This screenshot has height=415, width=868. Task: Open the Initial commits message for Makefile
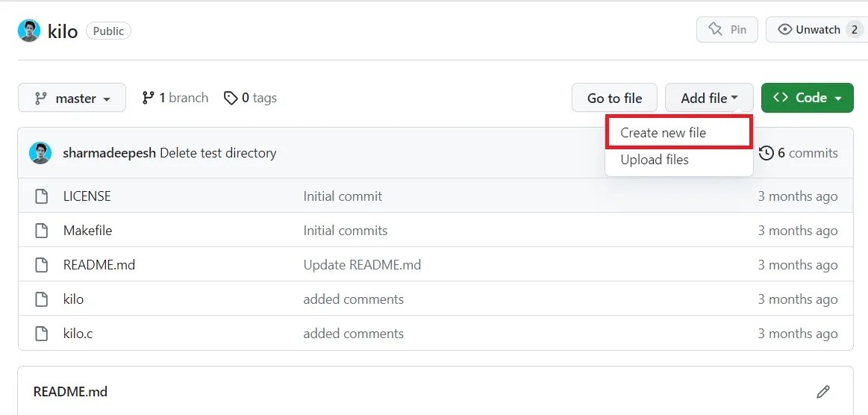click(346, 231)
